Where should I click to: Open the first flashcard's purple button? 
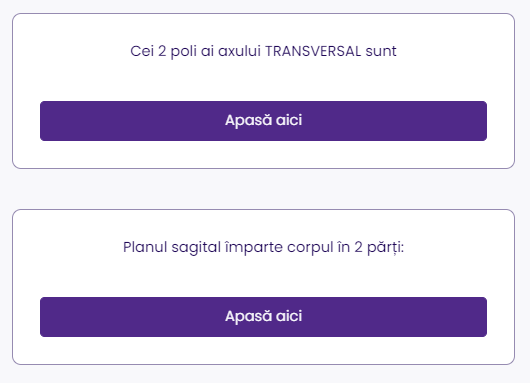pos(263,121)
